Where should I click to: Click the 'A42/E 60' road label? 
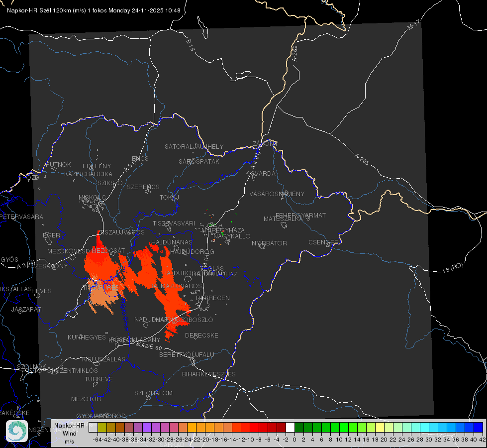click(149, 346)
